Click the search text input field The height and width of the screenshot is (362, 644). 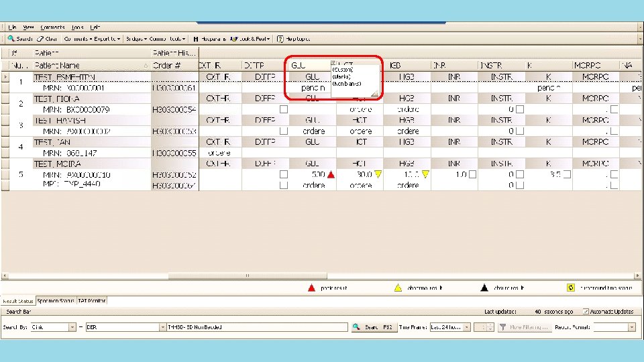(257, 327)
